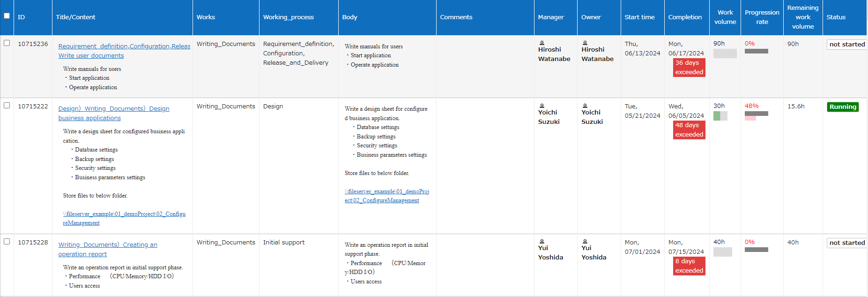Sort by the Comments column header

(485, 17)
